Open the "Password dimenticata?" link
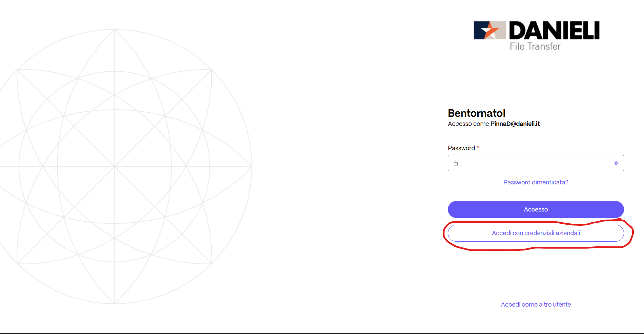This screenshot has width=644, height=334. tap(536, 182)
